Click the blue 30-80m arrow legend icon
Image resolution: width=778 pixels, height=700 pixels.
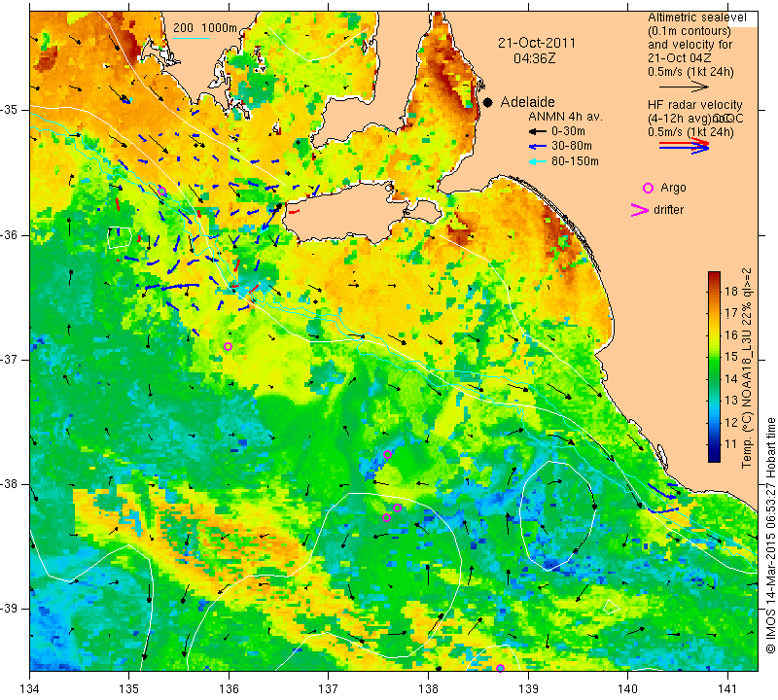[x=538, y=147]
